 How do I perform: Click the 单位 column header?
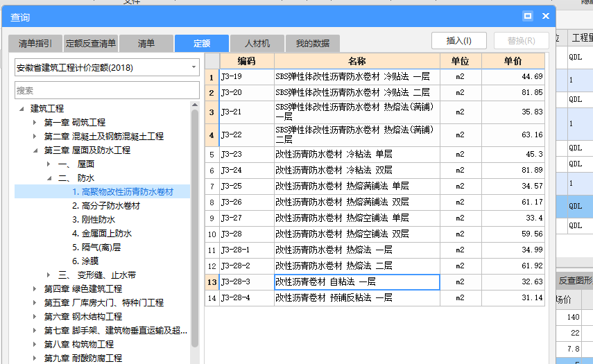461,61
